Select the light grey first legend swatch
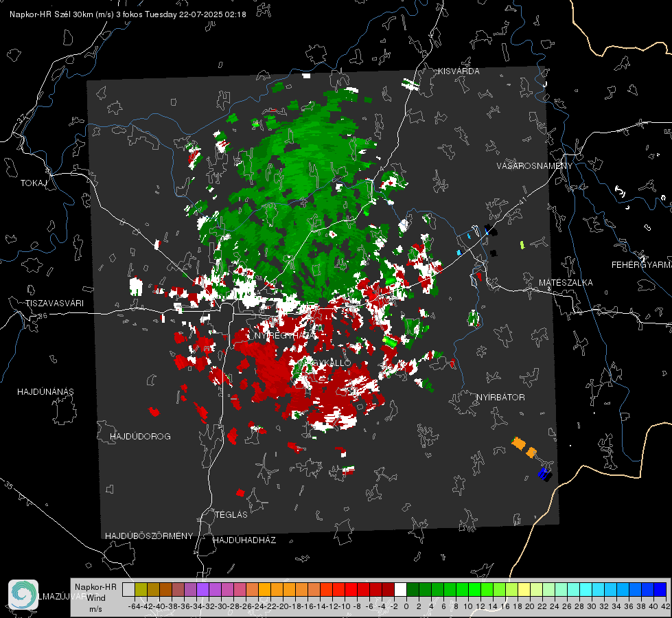 pos(128,589)
